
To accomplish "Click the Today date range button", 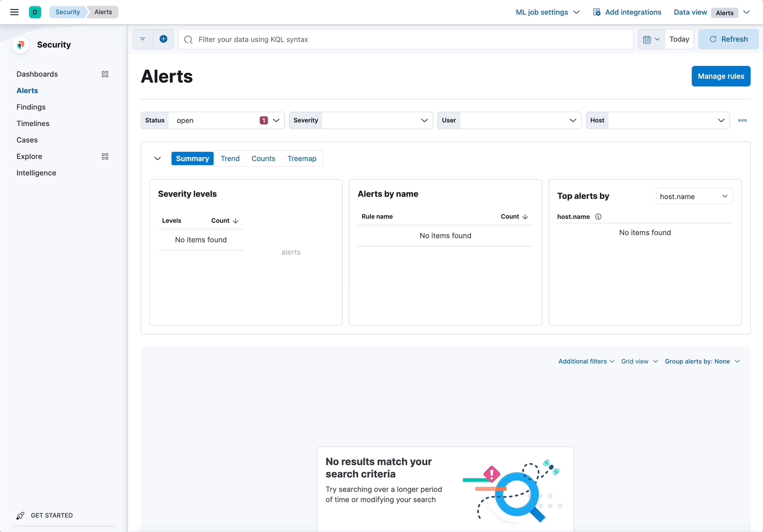I will pos(679,39).
